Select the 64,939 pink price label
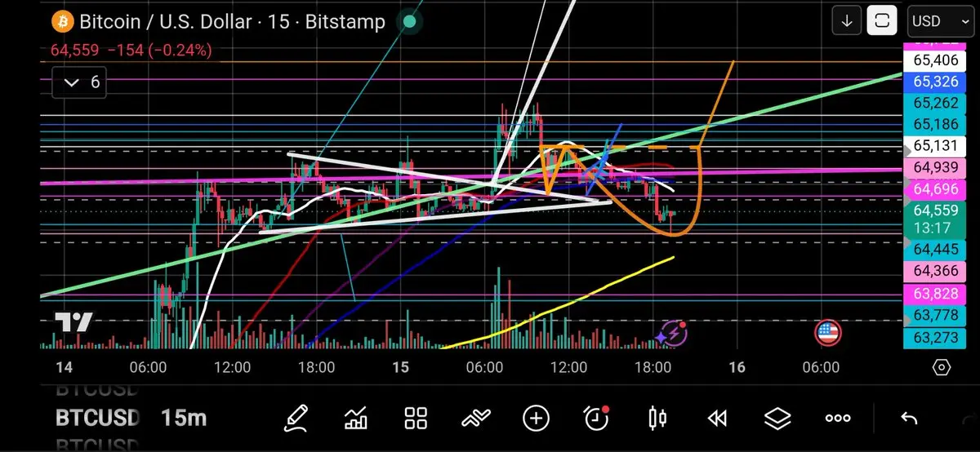 point(935,167)
